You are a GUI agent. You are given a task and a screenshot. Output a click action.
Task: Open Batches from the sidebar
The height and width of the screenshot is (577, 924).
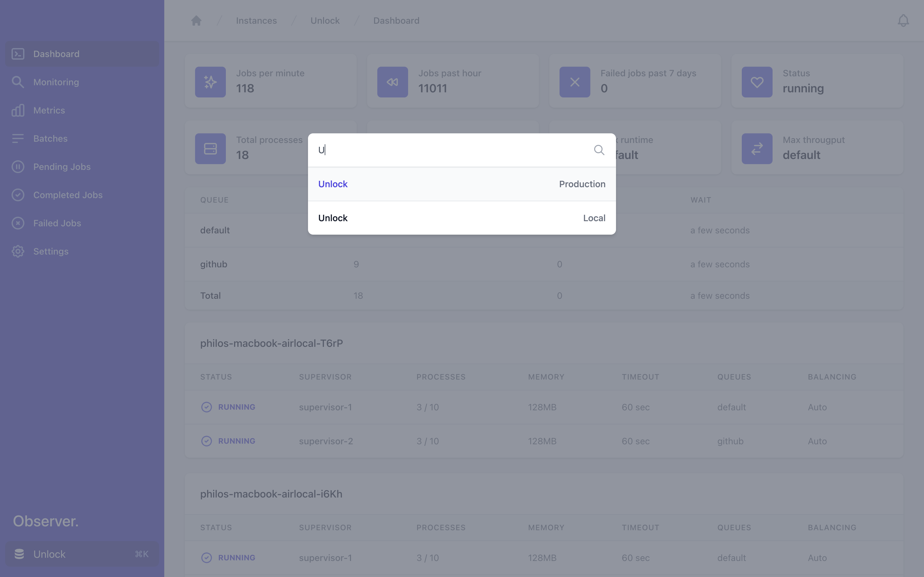tap(50, 138)
